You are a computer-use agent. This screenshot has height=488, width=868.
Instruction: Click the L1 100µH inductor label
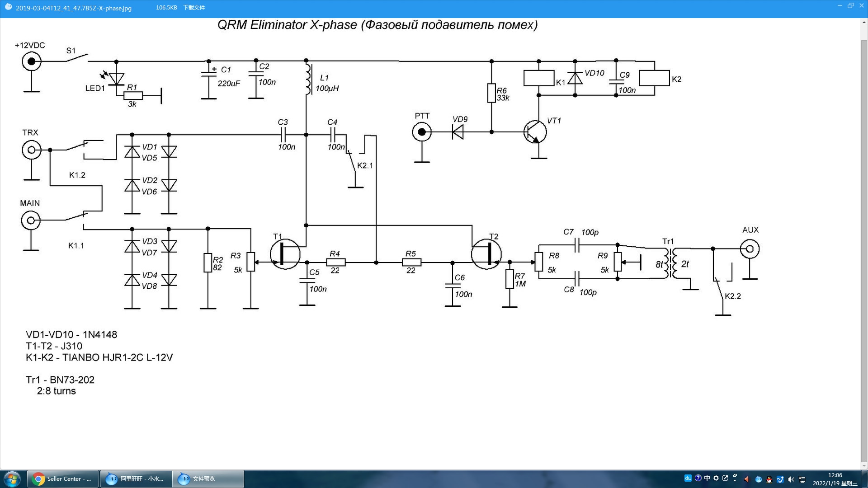tap(327, 83)
